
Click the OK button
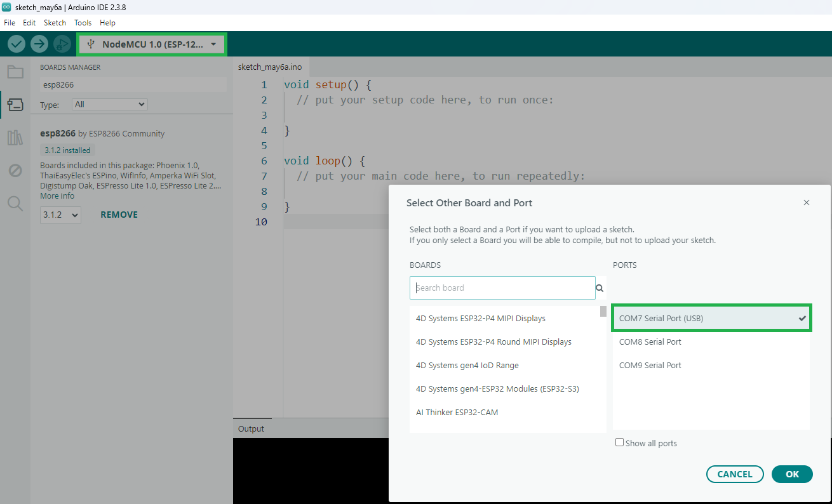[x=792, y=474]
